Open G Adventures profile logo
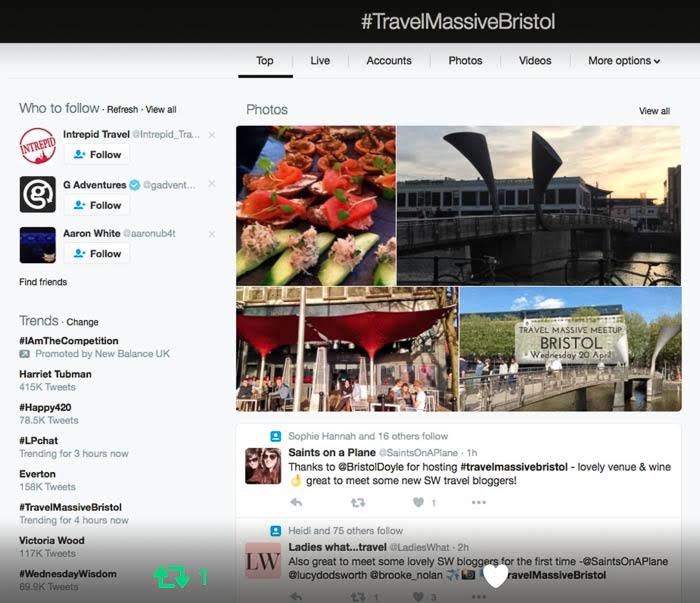 [x=38, y=194]
